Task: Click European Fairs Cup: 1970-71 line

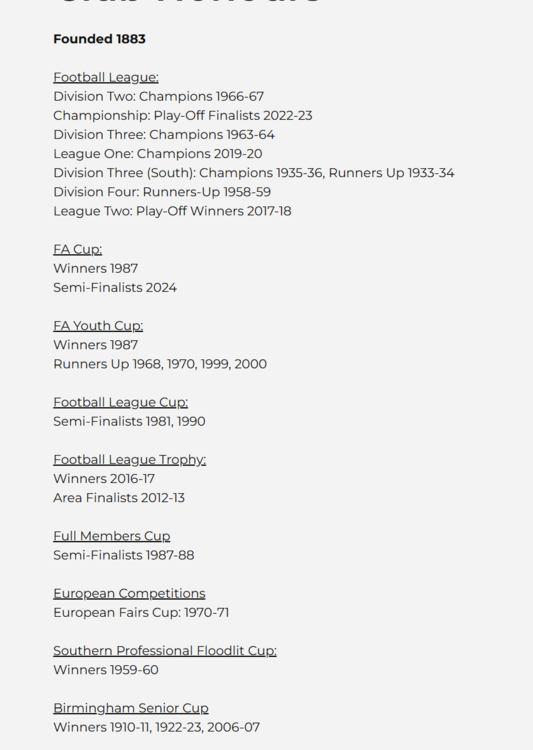Action: click(141, 613)
